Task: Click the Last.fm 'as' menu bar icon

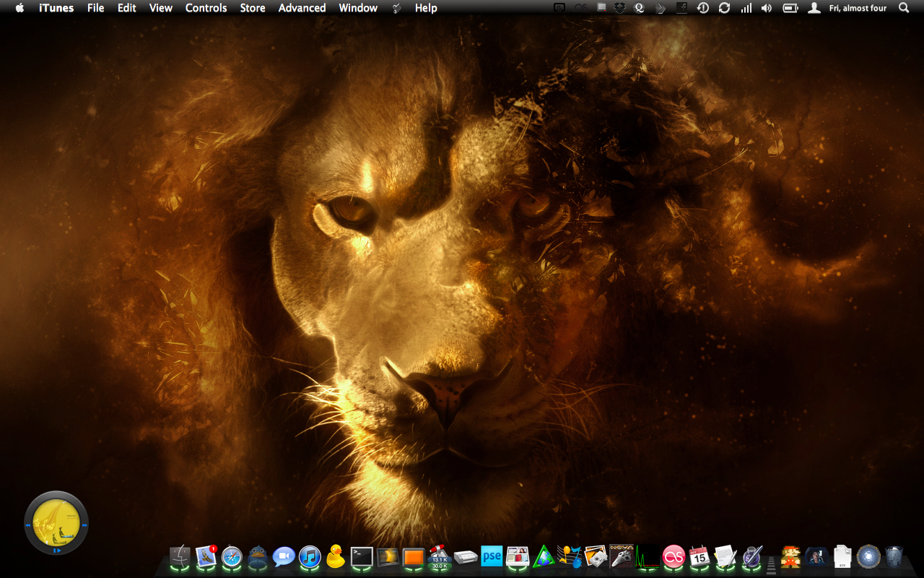Action: pos(581,8)
